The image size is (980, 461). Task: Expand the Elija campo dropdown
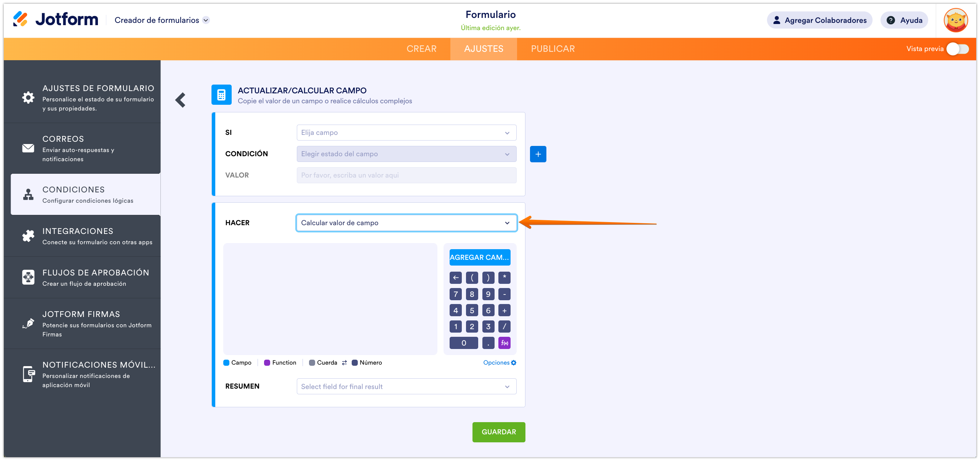coord(406,133)
